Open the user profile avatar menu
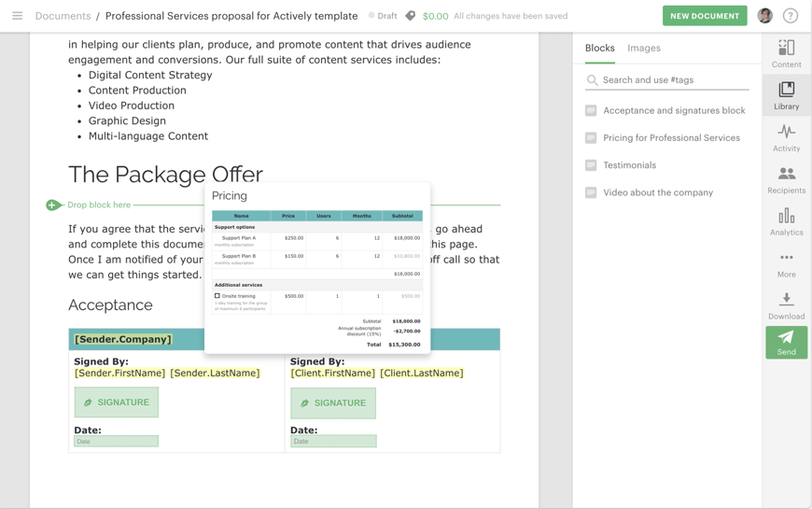The width and height of the screenshot is (812, 509). point(764,16)
